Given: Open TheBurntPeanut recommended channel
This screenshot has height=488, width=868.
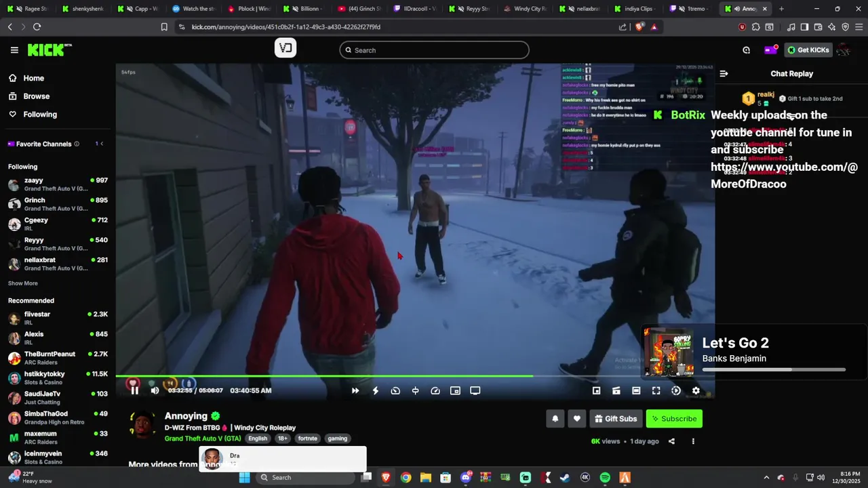Looking at the screenshot, I should coord(58,358).
